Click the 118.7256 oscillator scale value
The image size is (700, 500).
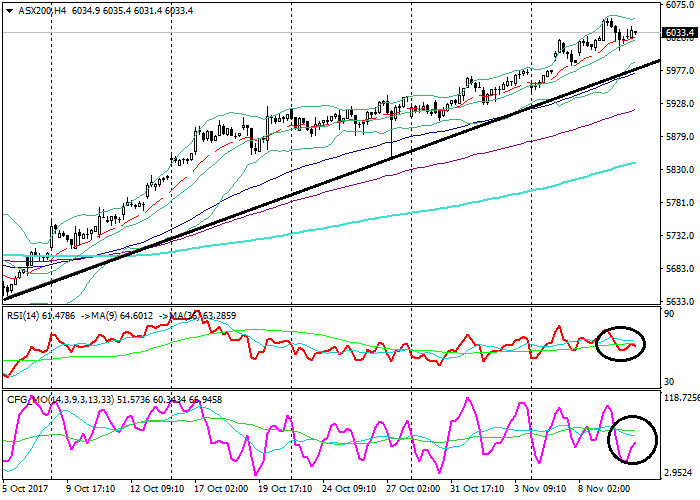(680, 397)
